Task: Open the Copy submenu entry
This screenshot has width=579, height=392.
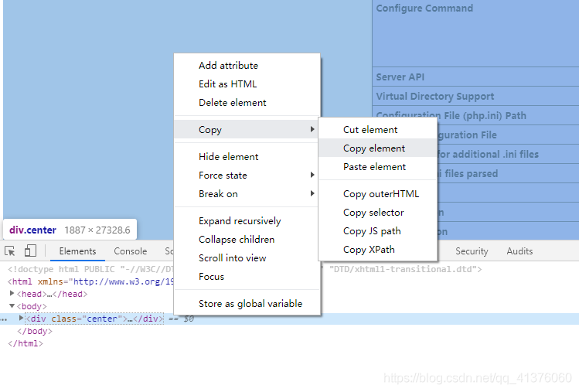Action: click(247, 129)
